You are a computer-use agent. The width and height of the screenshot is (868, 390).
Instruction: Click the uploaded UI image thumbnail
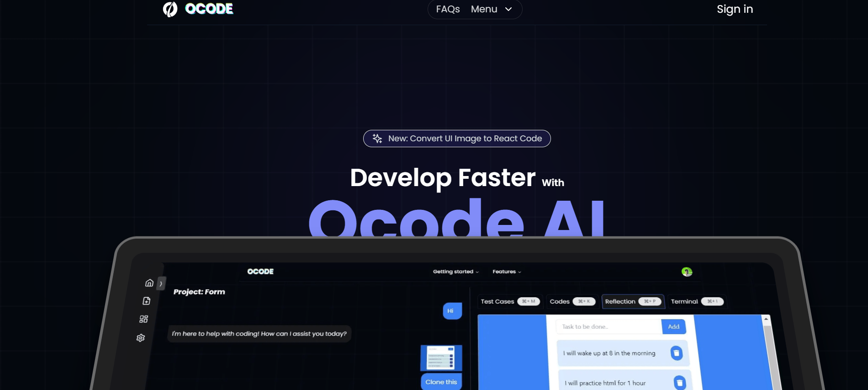point(441,358)
